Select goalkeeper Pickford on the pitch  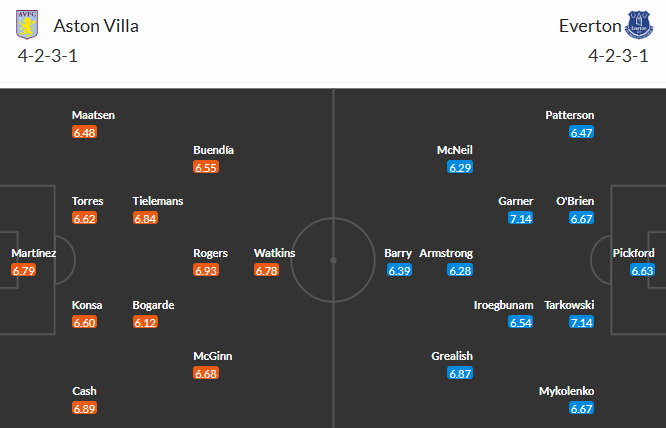(634, 253)
